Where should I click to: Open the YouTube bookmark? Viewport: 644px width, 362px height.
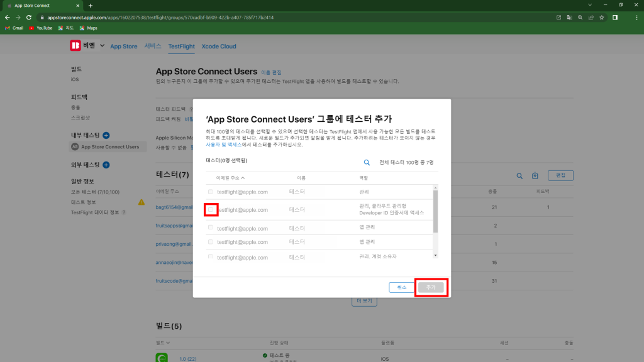40,28
